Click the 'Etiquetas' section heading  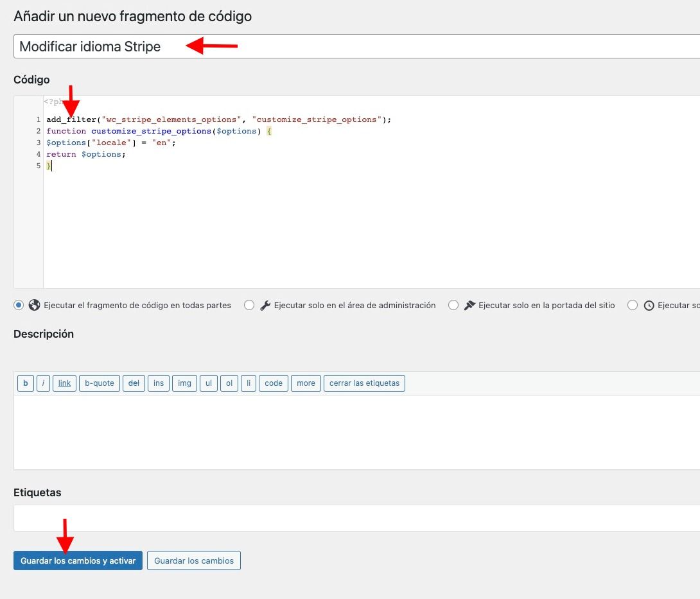click(37, 492)
